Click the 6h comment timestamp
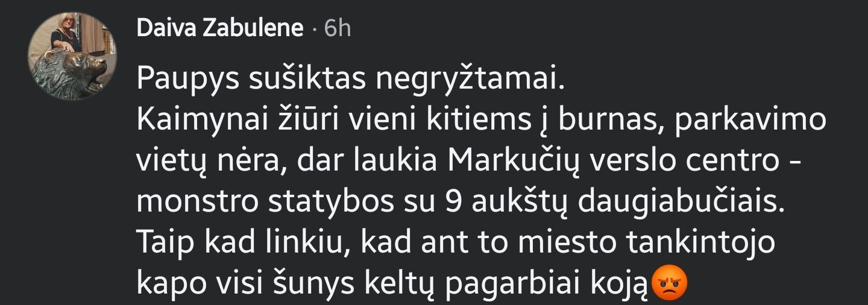The image size is (868, 305). [x=338, y=28]
